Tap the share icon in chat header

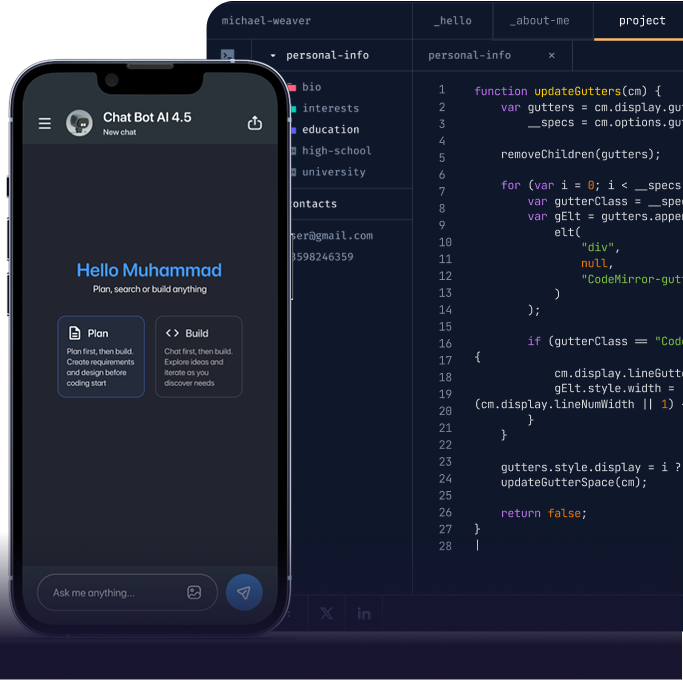(255, 123)
